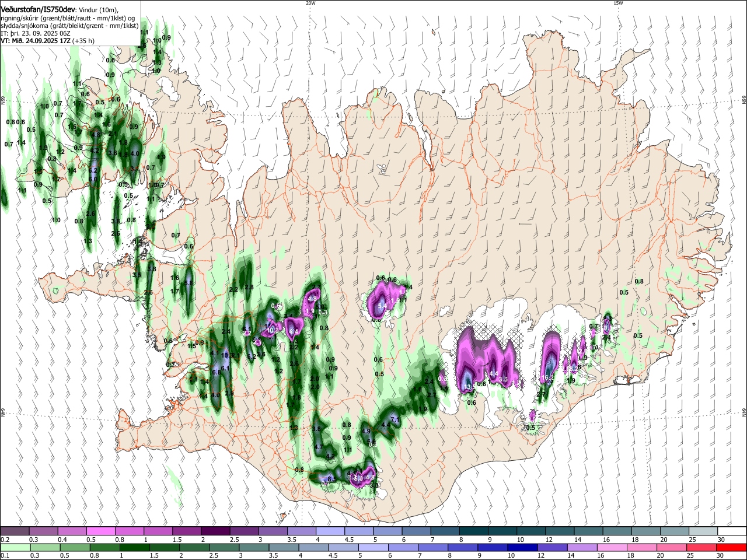Click the '(+35 h)' forecast offset text
Screen dimensions: 747x560
[x=84, y=41]
